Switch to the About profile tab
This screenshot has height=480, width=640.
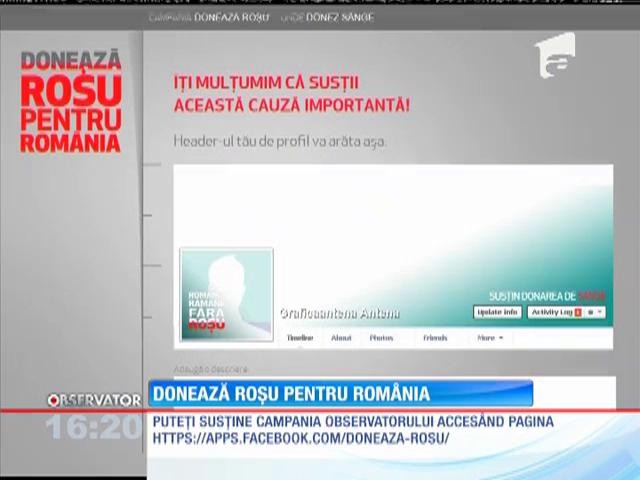pyautogui.click(x=341, y=338)
